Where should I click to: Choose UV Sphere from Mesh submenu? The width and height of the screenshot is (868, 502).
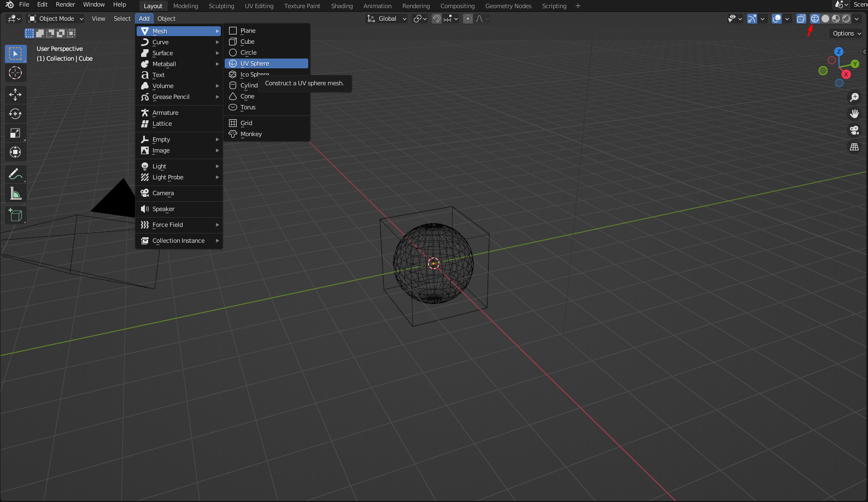(267, 63)
